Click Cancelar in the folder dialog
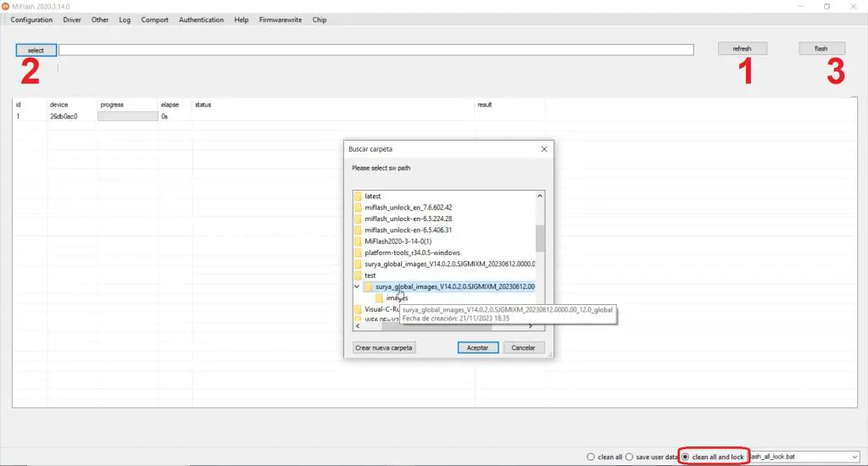This screenshot has width=868, height=466. [523, 347]
